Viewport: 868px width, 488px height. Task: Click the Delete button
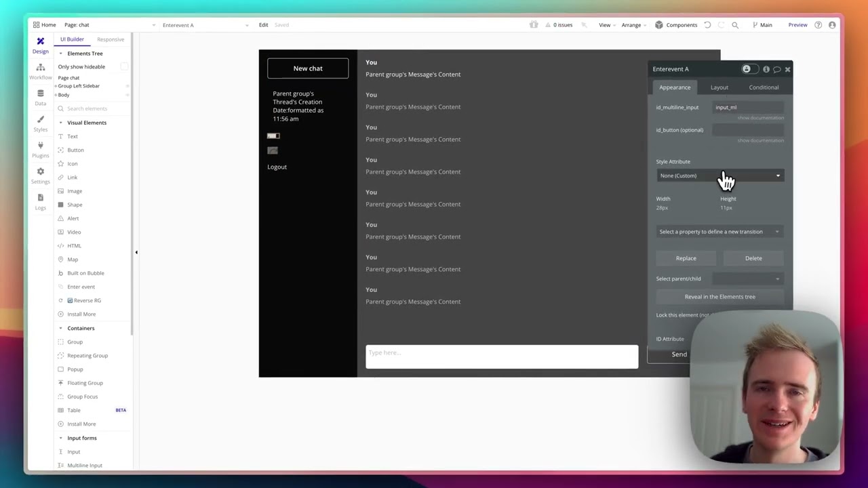pos(753,258)
